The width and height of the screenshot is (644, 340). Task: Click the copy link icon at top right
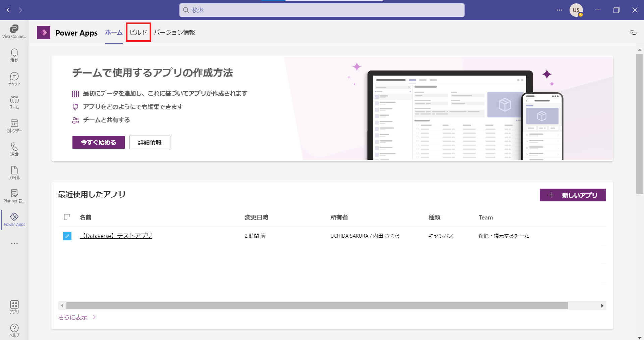[x=633, y=33]
